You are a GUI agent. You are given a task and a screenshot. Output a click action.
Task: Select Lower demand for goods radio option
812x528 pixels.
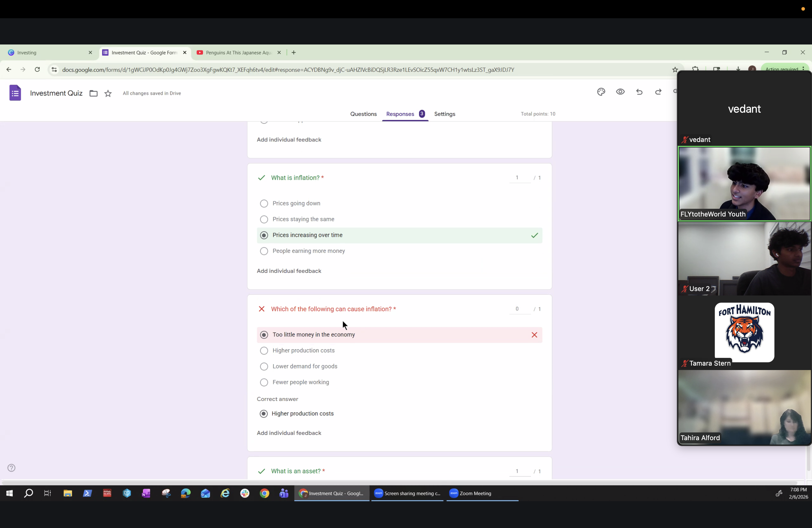tap(264, 366)
